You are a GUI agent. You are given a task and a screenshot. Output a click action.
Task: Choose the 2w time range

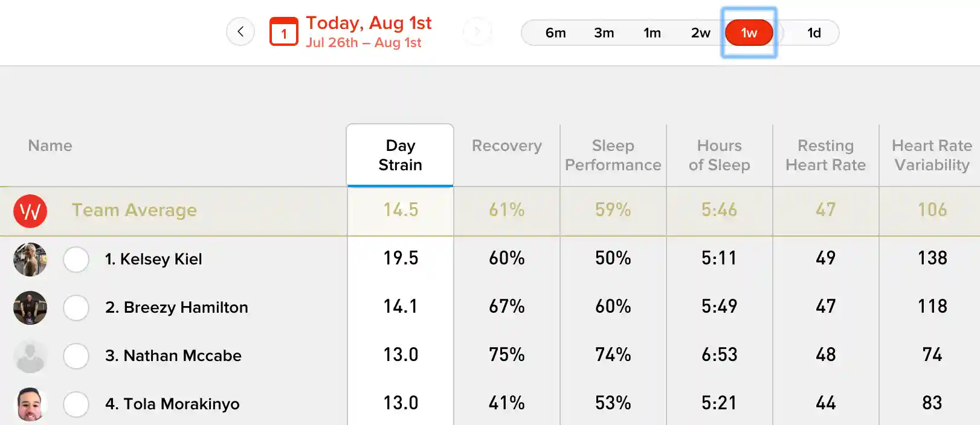[x=700, y=33]
